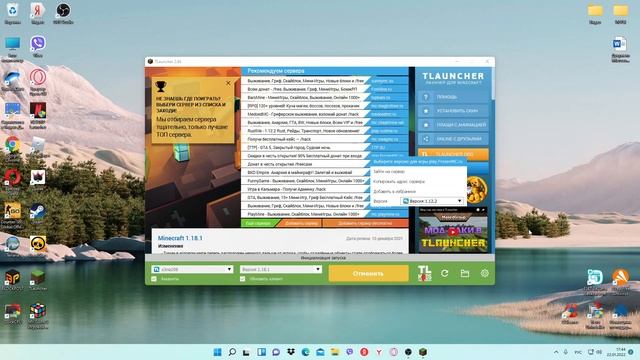This screenshot has height=360, width=640.
Task: Click the star icon beside УСТАНОВИТЬ СКИН
Action: click(x=426, y=111)
